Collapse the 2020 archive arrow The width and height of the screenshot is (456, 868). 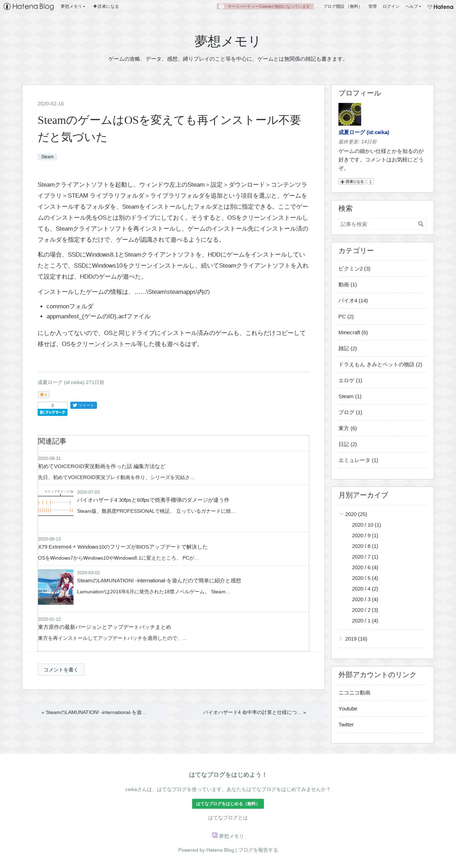[341, 514]
